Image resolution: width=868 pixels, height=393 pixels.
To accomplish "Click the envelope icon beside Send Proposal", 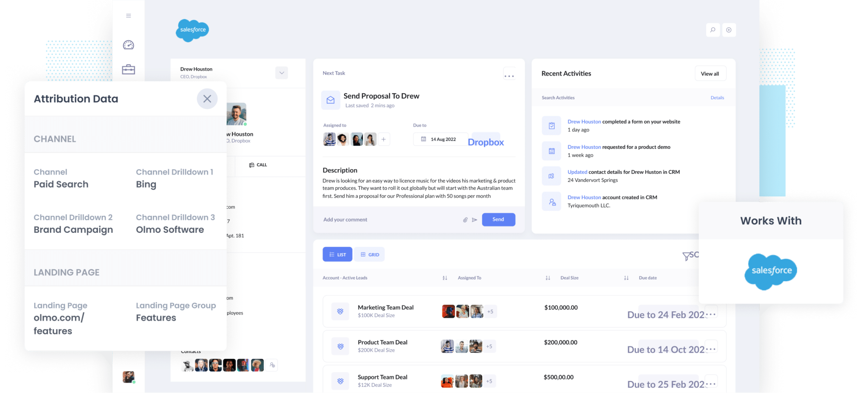I will [331, 100].
